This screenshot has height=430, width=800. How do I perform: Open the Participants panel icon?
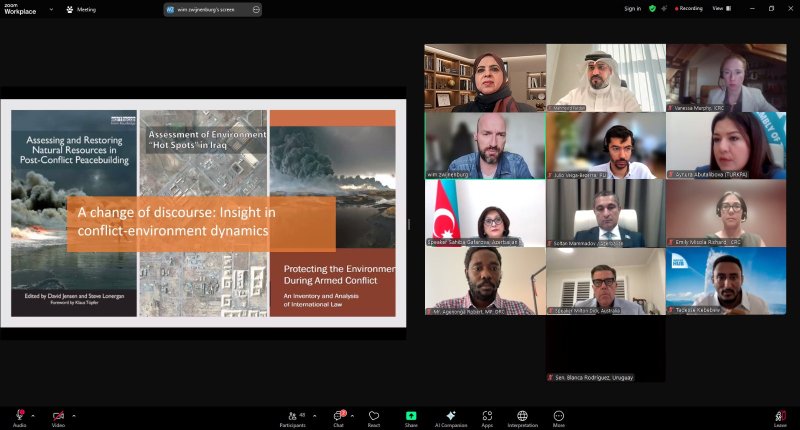(x=293, y=416)
